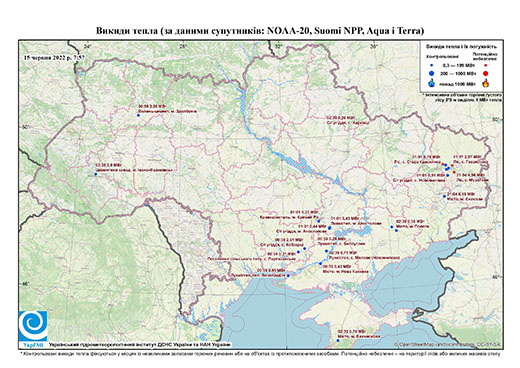Viewport: 520px width, 368px height.
Task: Click the westernmost blue marker by the Black Sea coast
Action: point(288,275)
